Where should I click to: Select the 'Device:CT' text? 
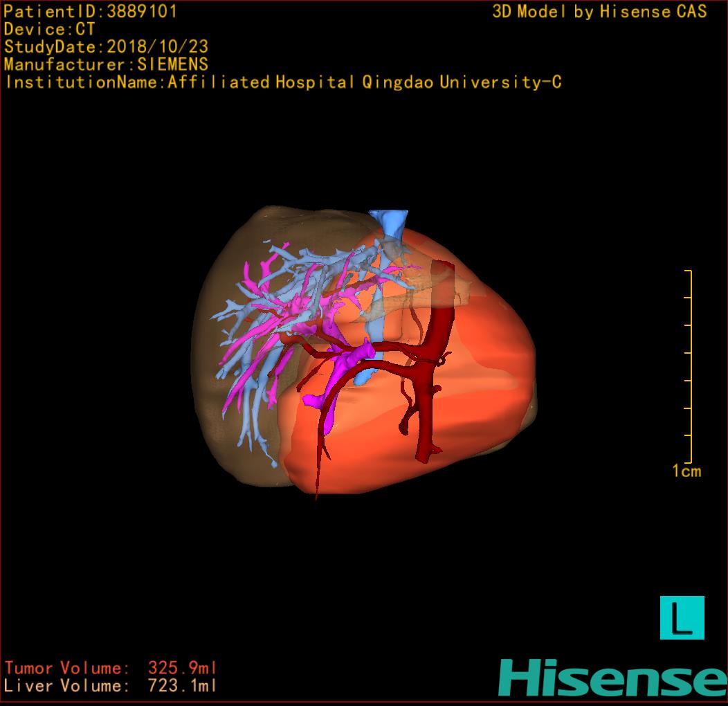click(49, 29)
